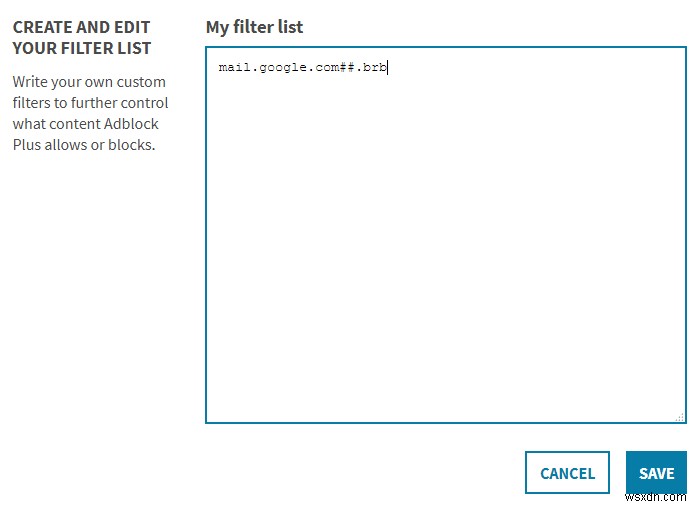Click the 'Write your own custom' description line
This screenshot has width=698, height=507.
tap(89, 81)
